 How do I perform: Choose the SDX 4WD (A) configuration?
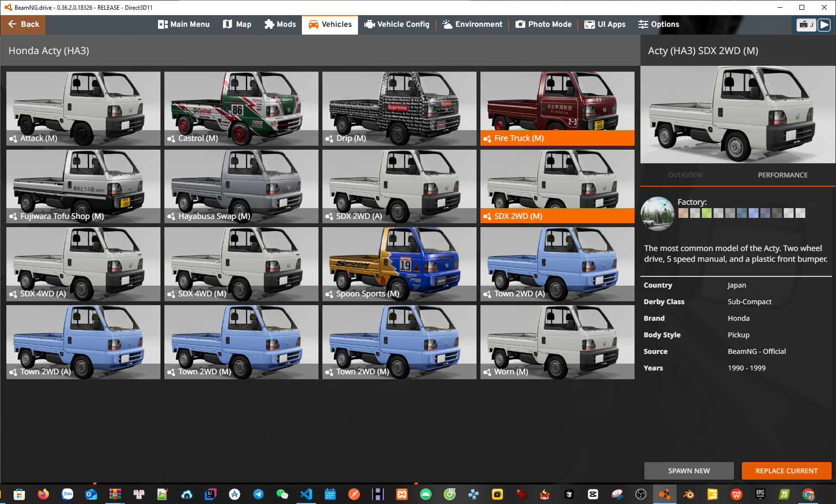click(83, 264)
